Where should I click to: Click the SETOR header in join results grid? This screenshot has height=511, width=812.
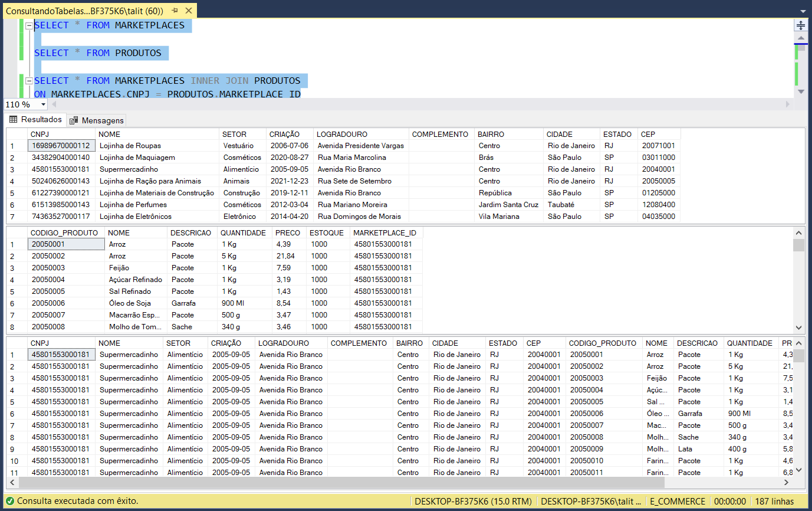point(185,343)
